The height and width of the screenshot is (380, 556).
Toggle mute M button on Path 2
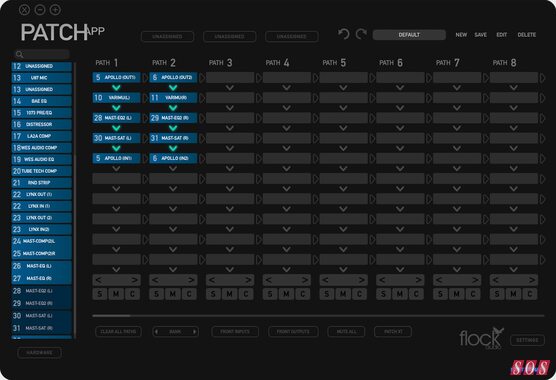click(x=173, y=294)
